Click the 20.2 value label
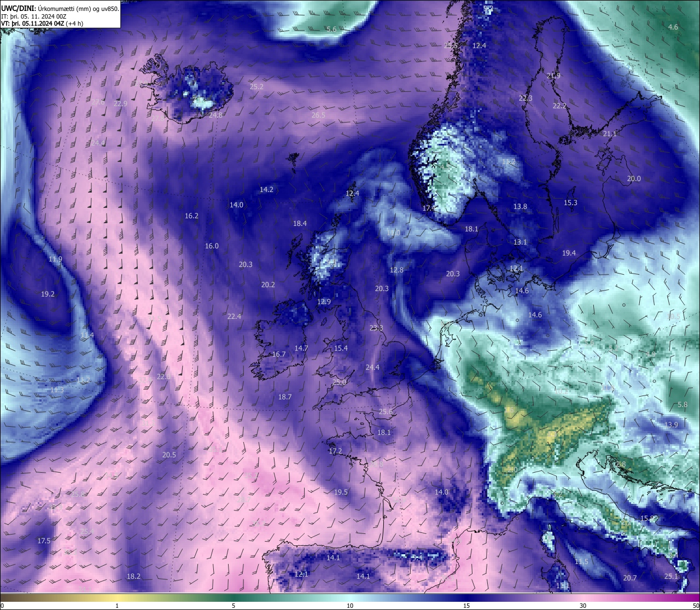Viewport: 700px width, 610px height. pyautogui.click(x=268, y=284)
